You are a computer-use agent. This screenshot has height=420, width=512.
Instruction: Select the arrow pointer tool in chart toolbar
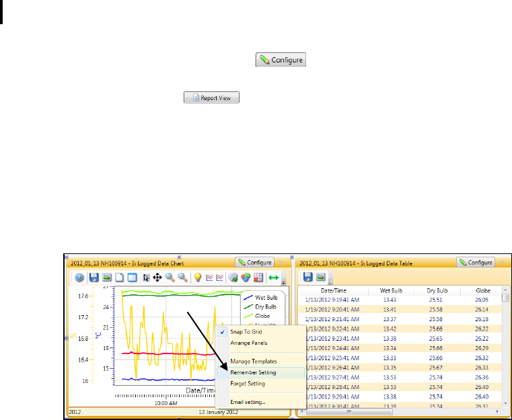tap(146, 278)
